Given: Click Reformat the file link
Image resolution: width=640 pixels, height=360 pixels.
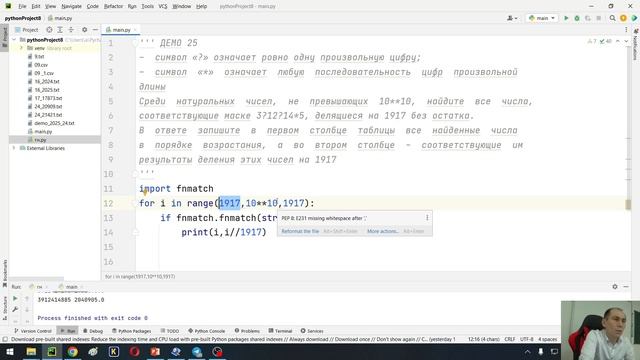Looking at the screenshot, I should (300, 231).
